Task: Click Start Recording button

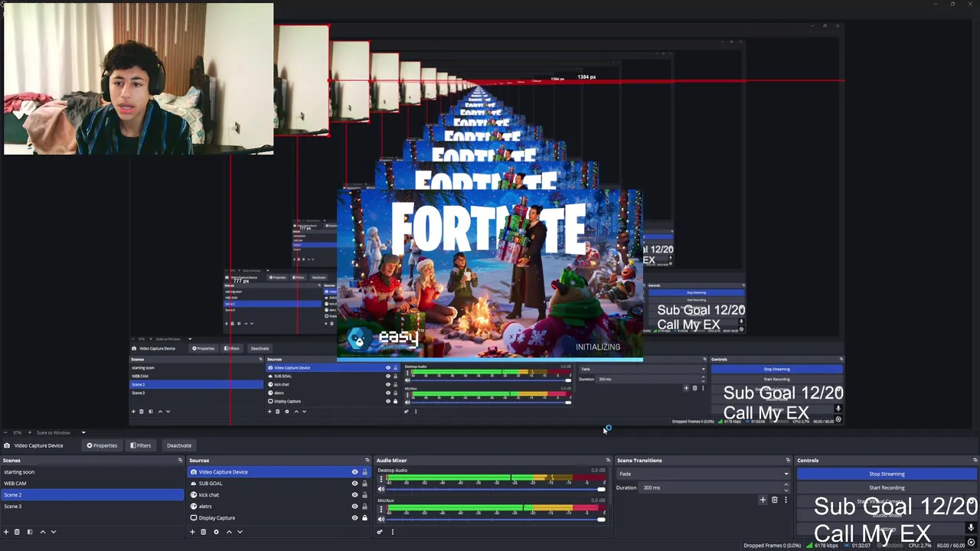Action: pyautogui.click(x=887, y=487)
